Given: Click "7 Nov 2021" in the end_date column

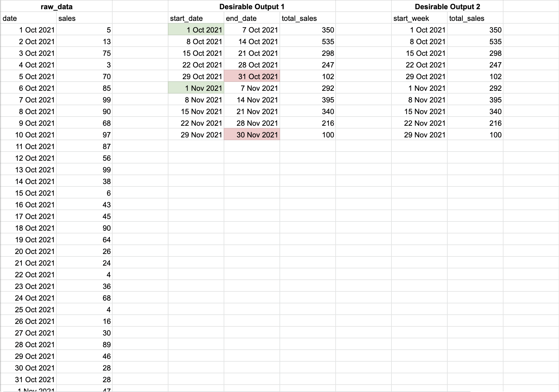Looking at the screenshot, I should point(252,88).
